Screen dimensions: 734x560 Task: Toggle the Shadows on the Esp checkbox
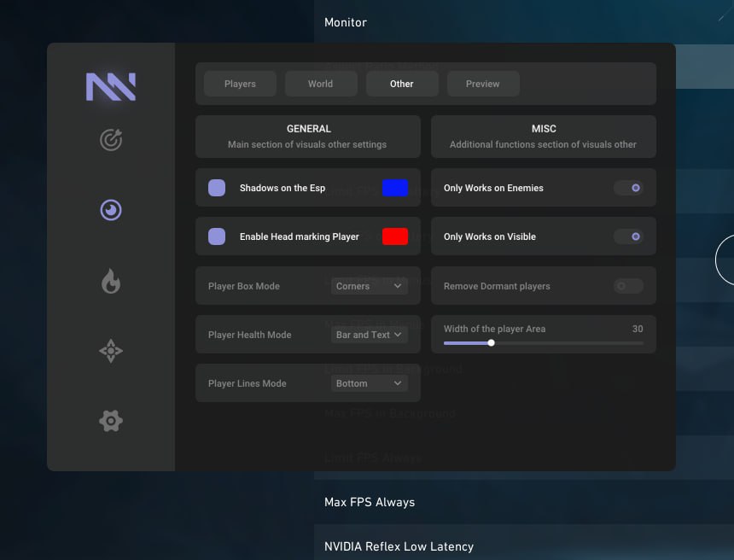point(217,188)
